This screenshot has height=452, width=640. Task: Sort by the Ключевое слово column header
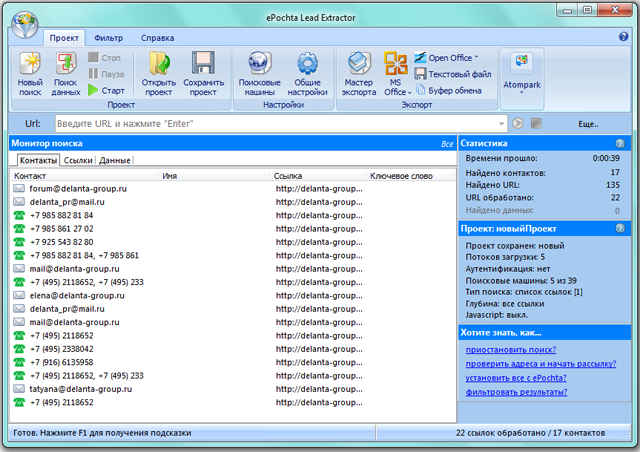[x=411, y=176]
